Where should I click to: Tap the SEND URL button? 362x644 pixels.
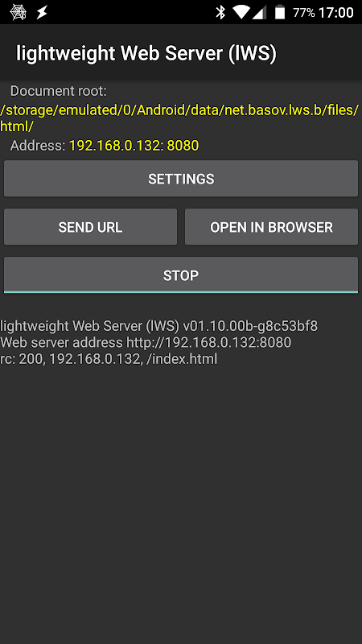tap(90, 227)
